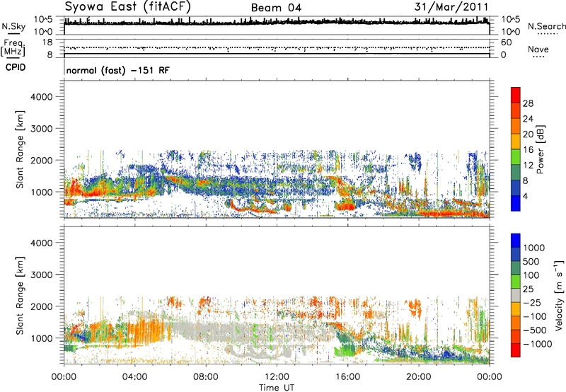This screenshot has width=566, height=392.
Task: Click the blue bottom of the Power color bar
Action: [x=516, y=203]
